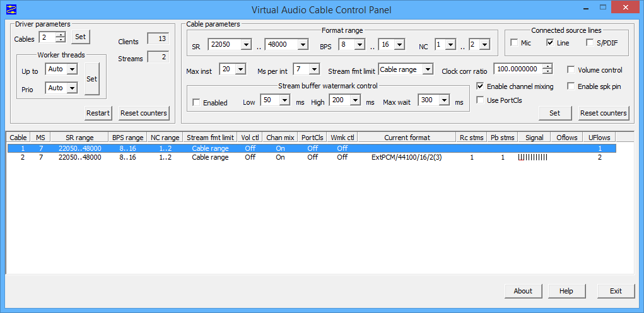The width and height of the screenshot is (644, 313).
Task: Click the UFlows column header
Action: click(600, 138)
